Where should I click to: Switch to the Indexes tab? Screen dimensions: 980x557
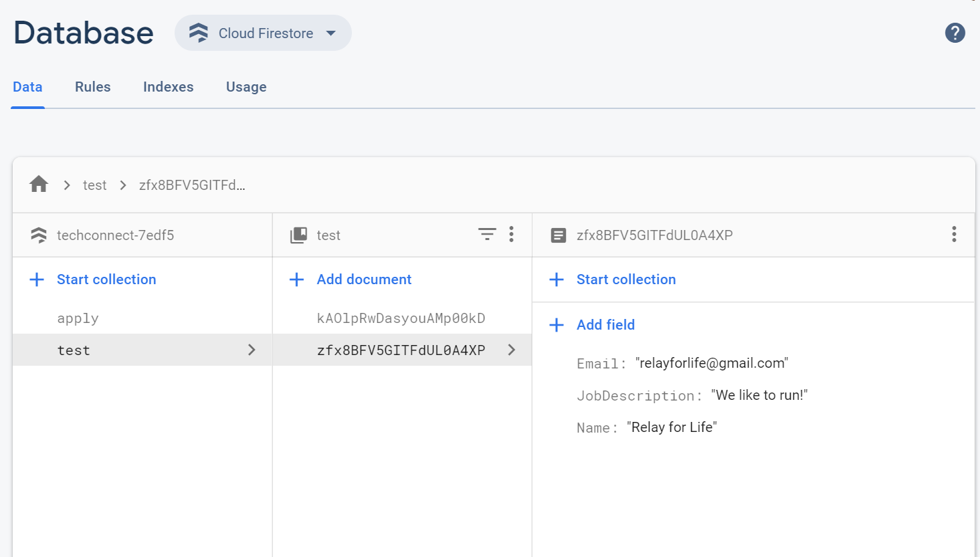168,87
